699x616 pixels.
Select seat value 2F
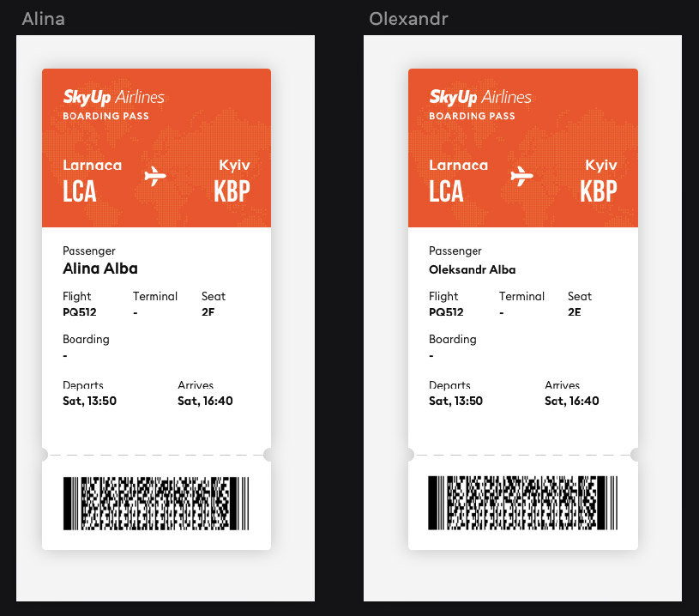coord(208,311)
